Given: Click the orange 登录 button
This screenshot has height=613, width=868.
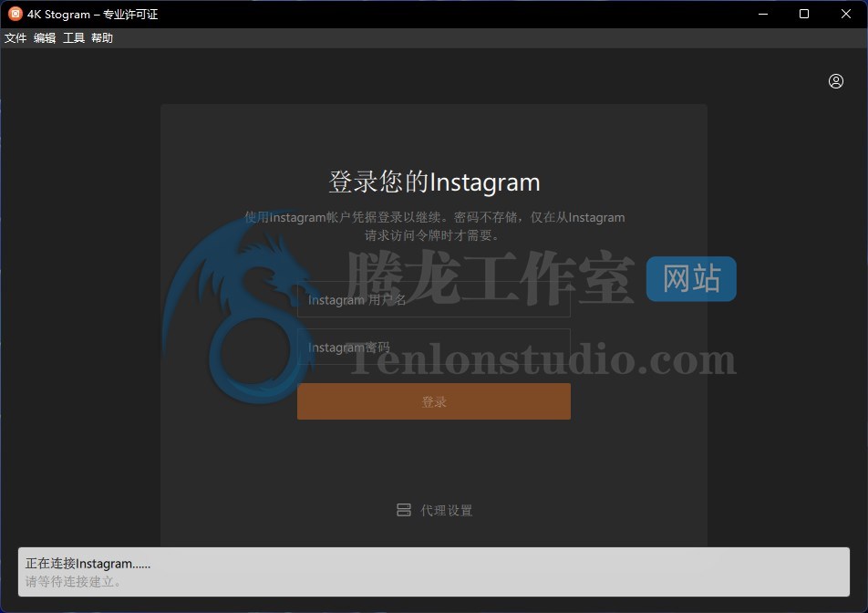Looking at the screenshot, I should click(433, 401).
